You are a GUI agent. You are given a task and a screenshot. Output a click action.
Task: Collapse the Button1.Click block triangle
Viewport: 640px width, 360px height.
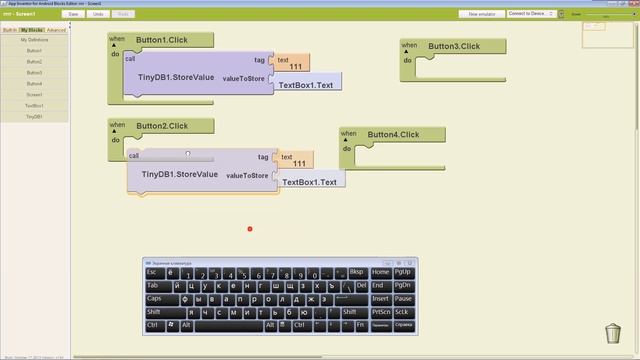114,45
